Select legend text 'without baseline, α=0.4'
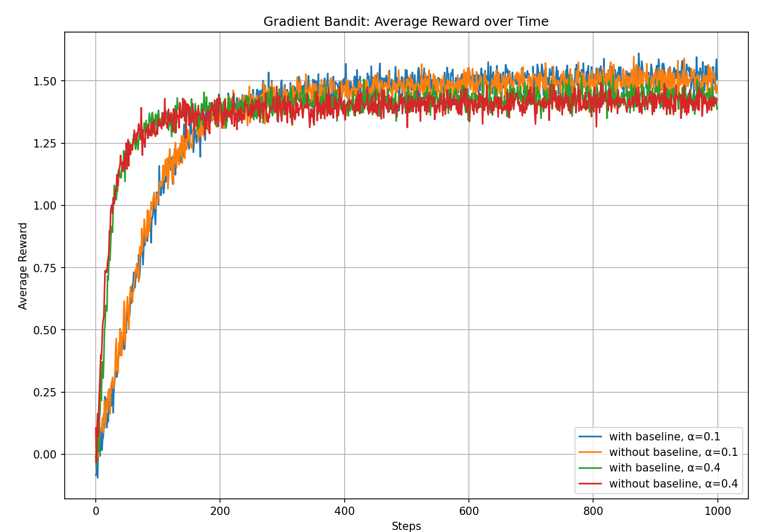 [x=673, y=484]
